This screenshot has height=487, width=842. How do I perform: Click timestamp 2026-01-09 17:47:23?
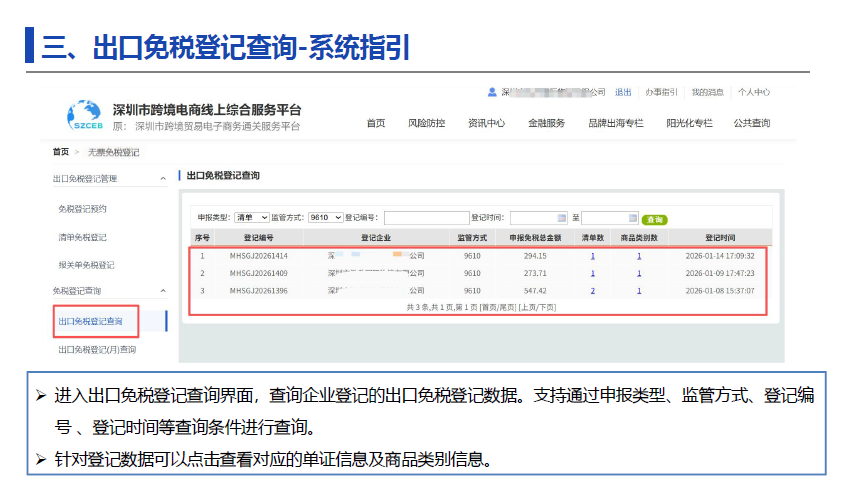[720, 273]
